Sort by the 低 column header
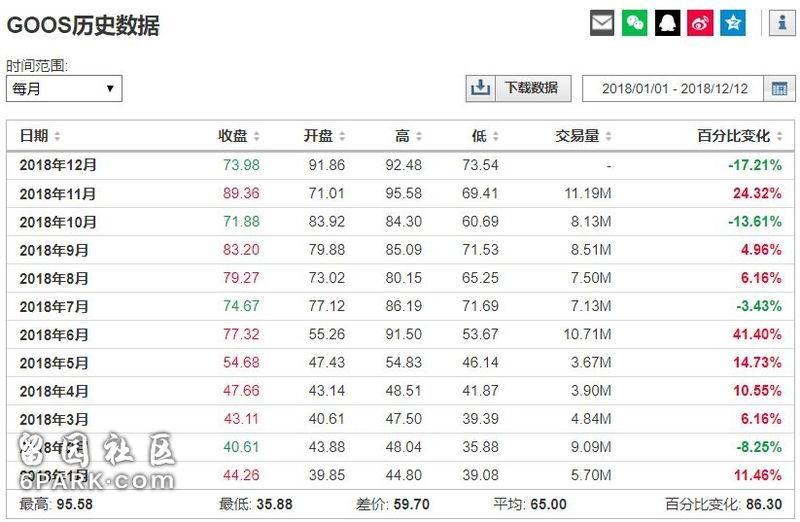 point(485,136)
